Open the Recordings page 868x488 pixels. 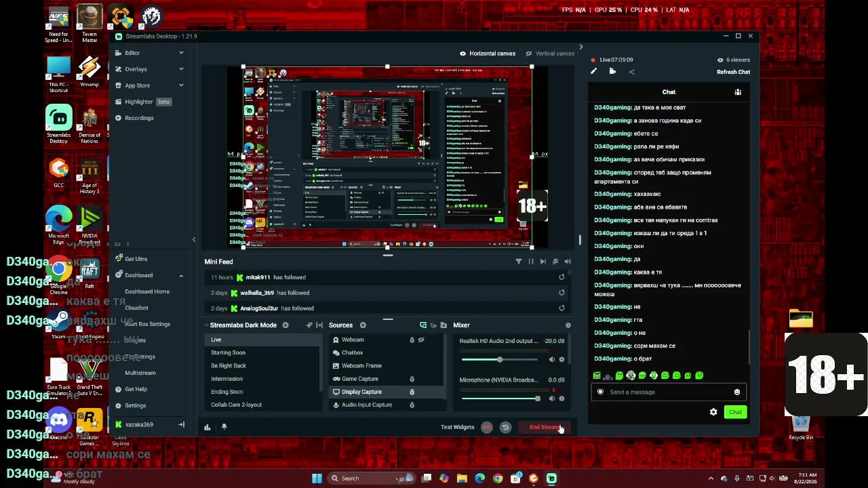[x=139, y=118]
